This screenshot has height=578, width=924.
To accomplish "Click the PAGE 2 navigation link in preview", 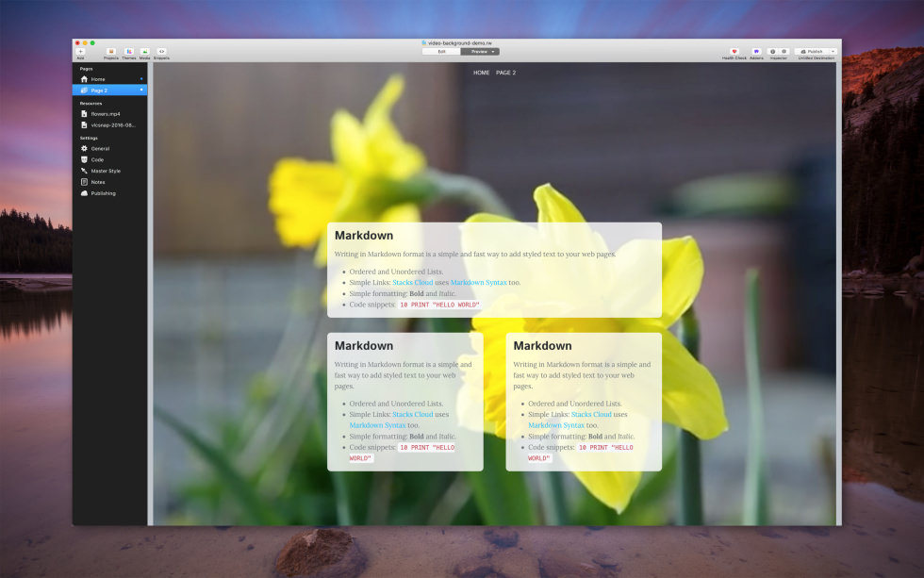I will click(x=505, y=73).
